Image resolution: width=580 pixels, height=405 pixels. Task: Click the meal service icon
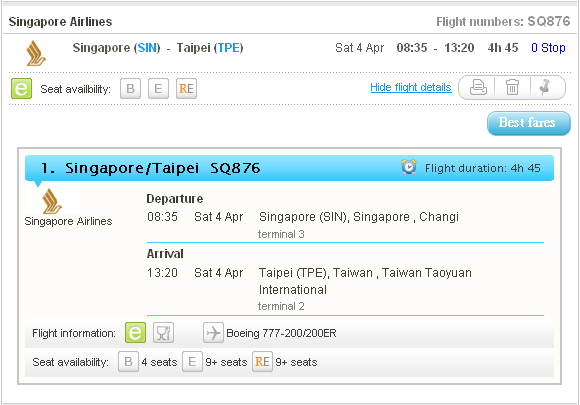click(163, 333)
